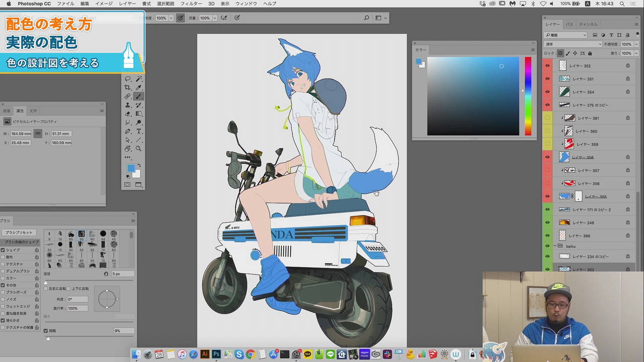Select the Blur/Smudge tool

pos(128,123)
